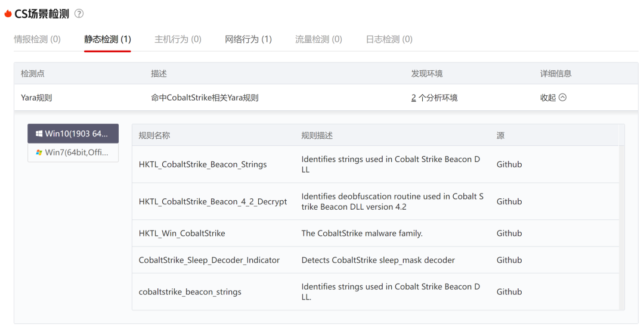This screenshot has width=644, height=330.
Task: Click the Windows 7 flag icon on the Win7 tab
Action: pos(39,152)
